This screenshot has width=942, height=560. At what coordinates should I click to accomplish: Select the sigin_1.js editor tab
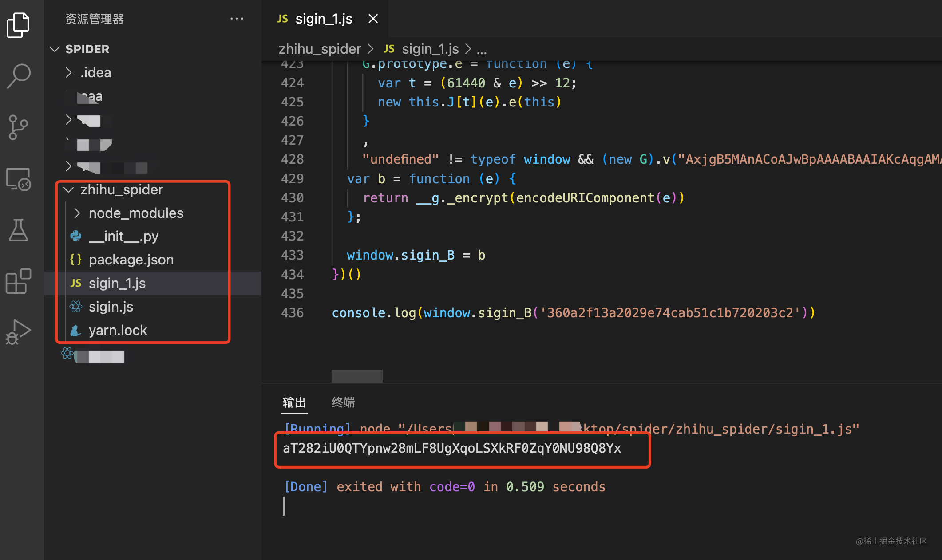tap(324, 19)
